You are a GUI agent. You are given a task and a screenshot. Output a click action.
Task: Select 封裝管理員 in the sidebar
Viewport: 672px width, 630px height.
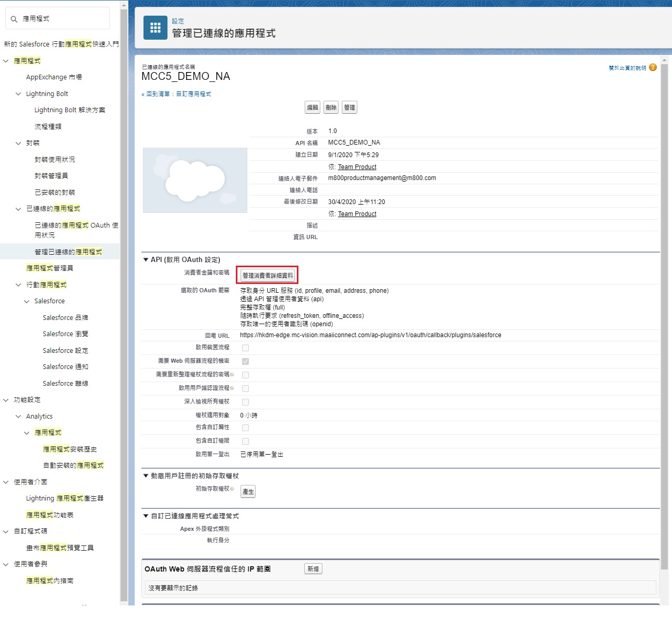coord(51,176)
